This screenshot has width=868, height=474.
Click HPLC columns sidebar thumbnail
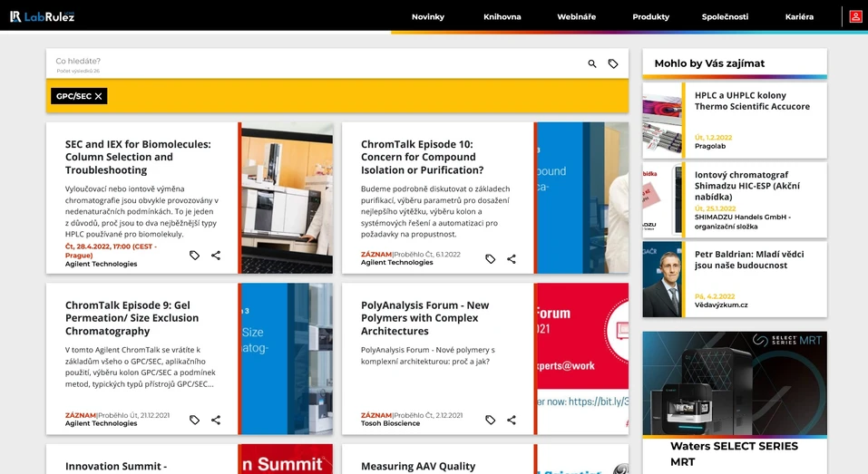[x=662, y=121]
